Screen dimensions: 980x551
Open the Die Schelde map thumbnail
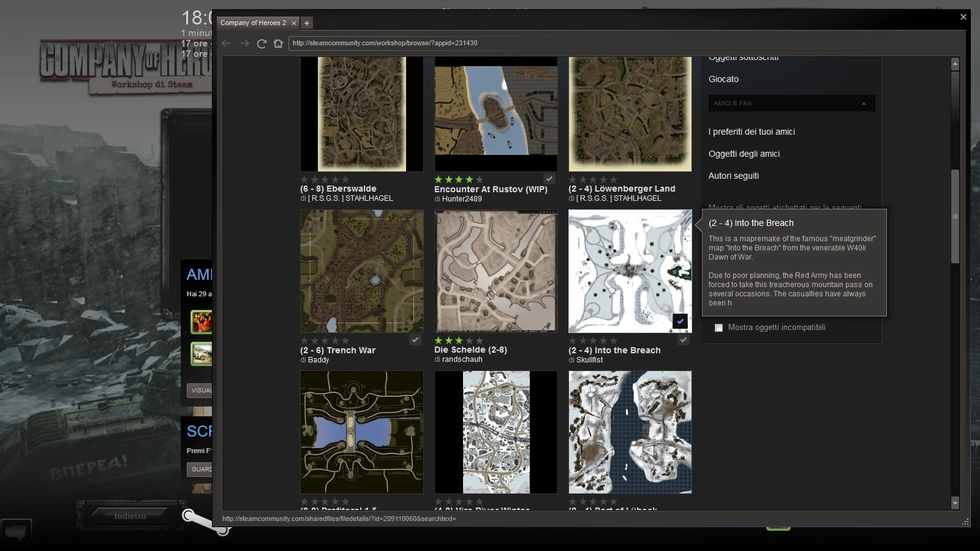click(496, 271)
